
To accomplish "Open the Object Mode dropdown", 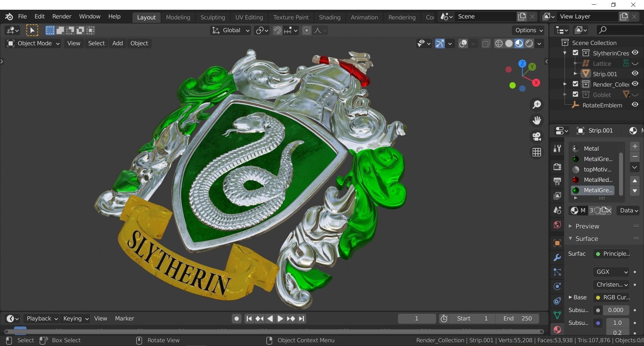I will pyautogui.click(x=33, y=43).
